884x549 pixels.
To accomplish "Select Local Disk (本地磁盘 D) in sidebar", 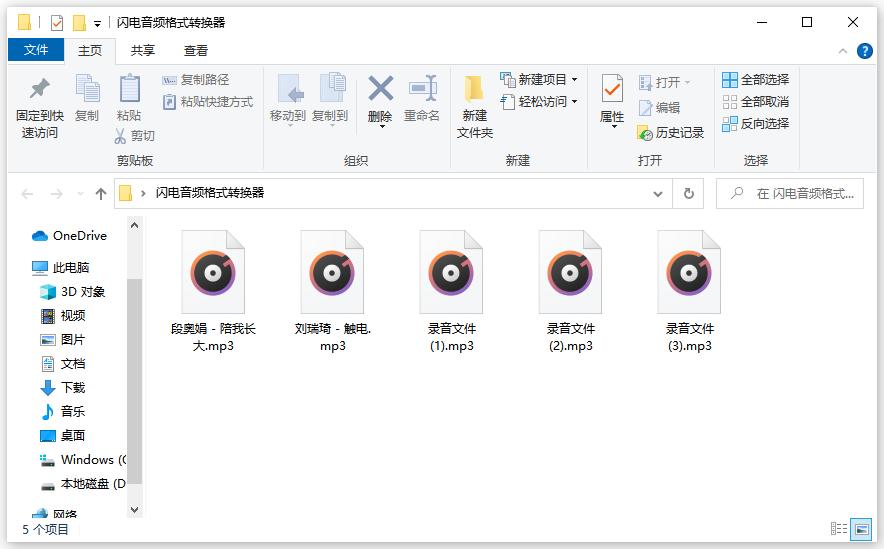I will pyautogui.click(x=83, y=484).
